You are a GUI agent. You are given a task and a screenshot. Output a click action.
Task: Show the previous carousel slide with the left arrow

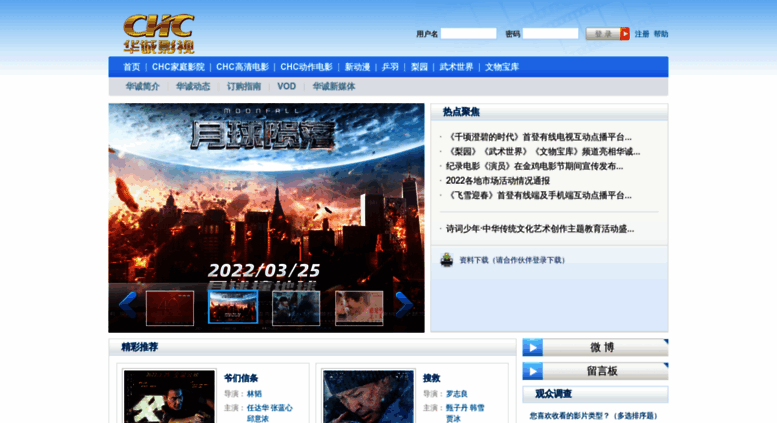pyautogui.click(x=128, y=305)
